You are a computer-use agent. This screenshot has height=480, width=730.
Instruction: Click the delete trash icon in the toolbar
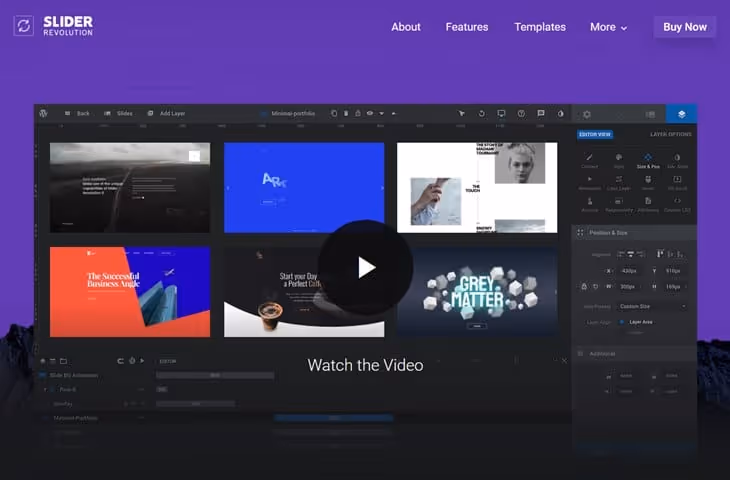pyautogui.click(x=346, y=113)
